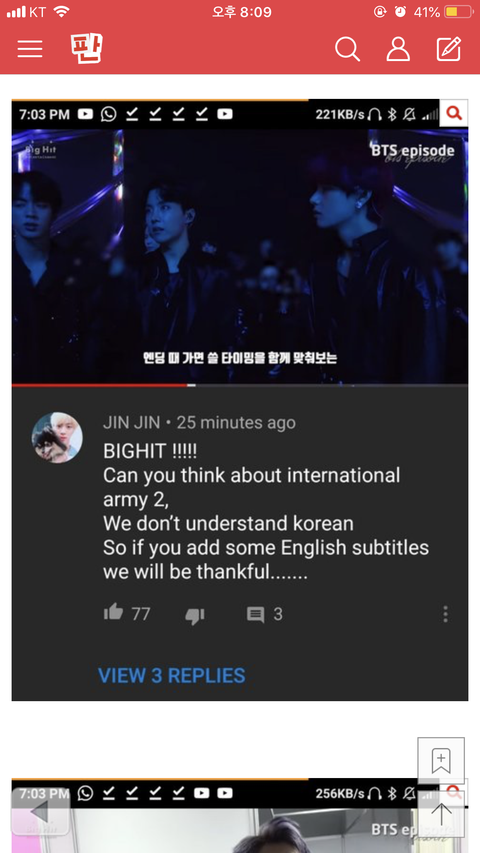Tap the back arrow floating button
This screenshot has width=480, height=853.
coord(40,812)
